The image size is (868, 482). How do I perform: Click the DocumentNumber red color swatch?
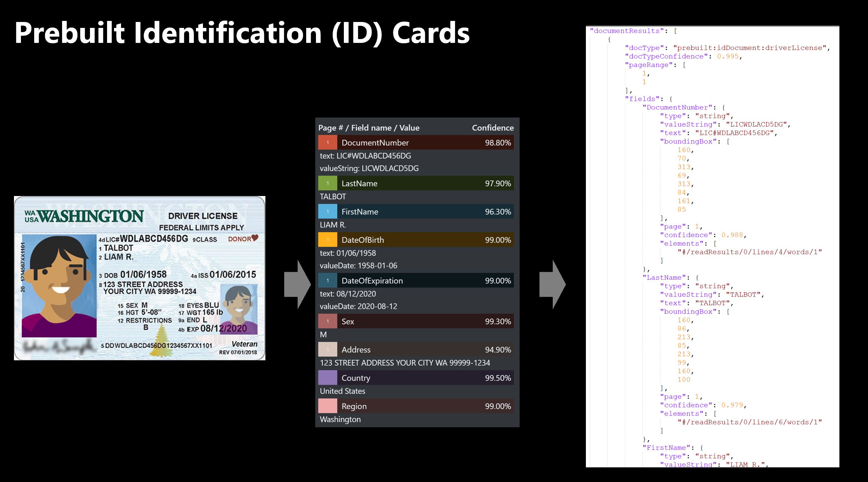[x=327, y=143]
